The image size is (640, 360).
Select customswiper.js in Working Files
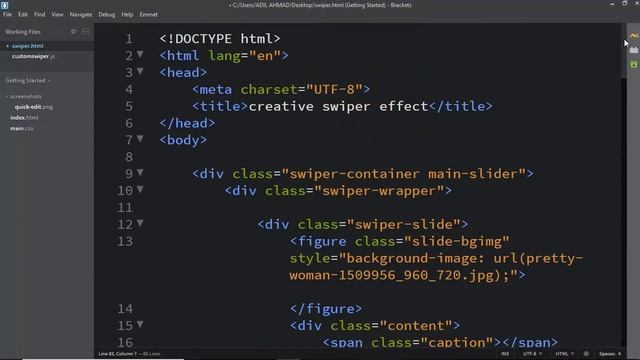coord(33,56)
